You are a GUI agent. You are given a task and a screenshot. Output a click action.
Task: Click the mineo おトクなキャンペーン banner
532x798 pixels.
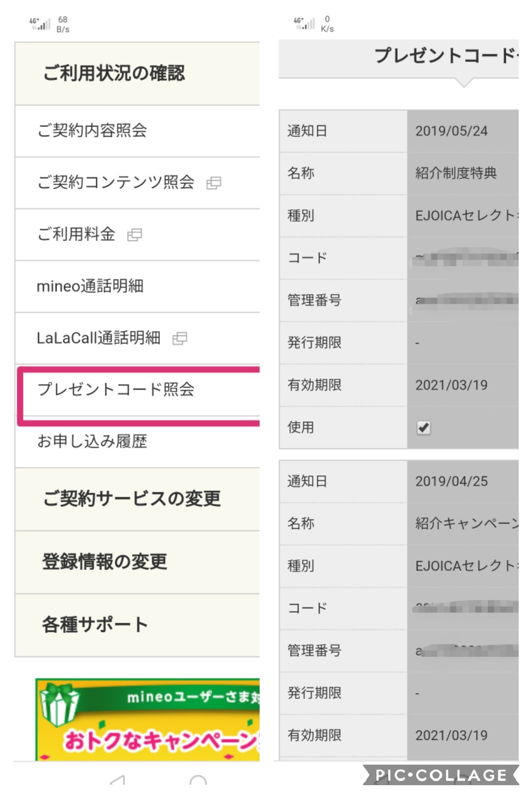pyautogui.click(x=148, y=720)
